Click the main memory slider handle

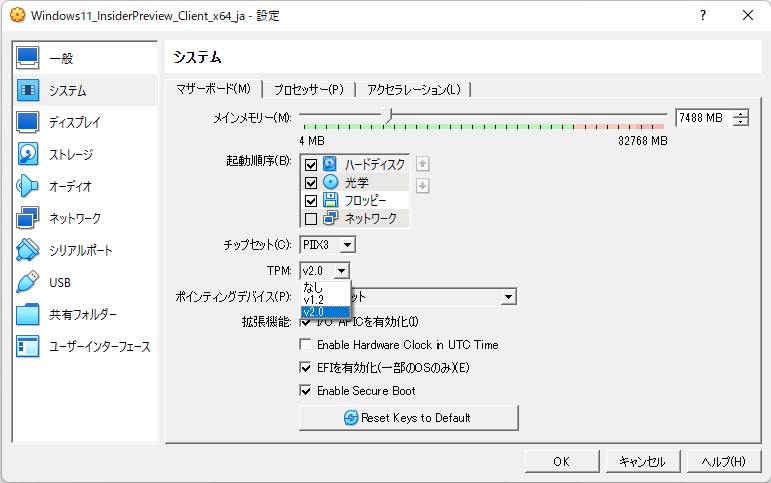coord(388,116)
